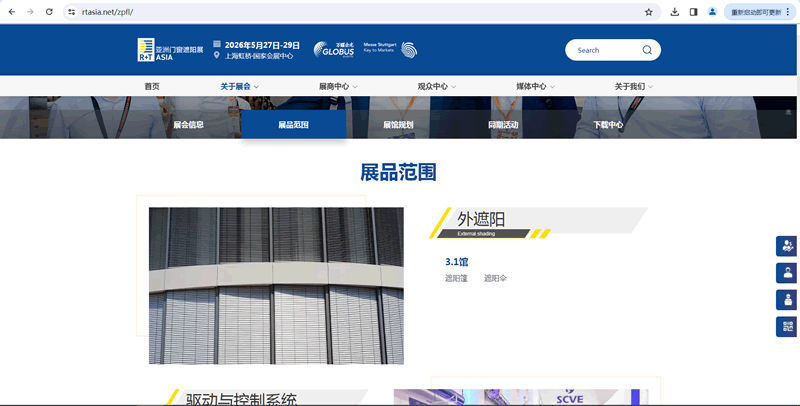Viewport: 800px width, 406px height.
Task: Expand the 展商中心 dropdown menu
Action: click(337, 87)
